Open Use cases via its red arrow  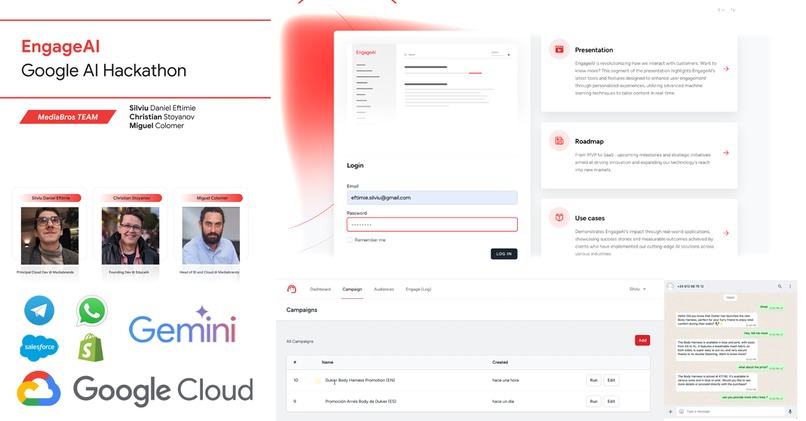tap(726, 233)
